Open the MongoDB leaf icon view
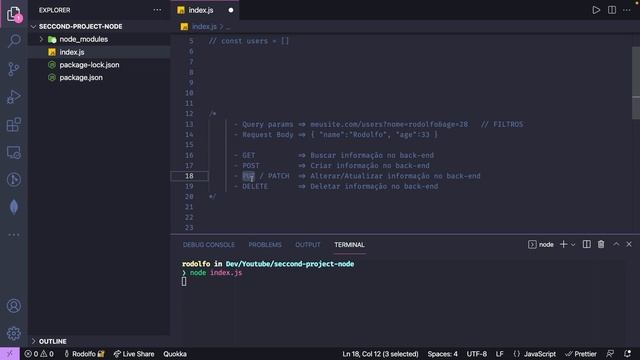640x360 pixels. (13, 207)
